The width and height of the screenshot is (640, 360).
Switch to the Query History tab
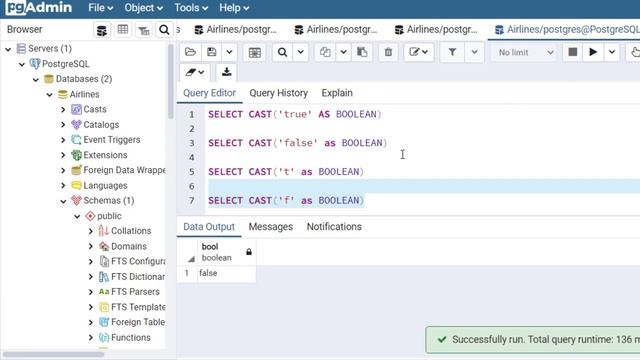point(278,93)
